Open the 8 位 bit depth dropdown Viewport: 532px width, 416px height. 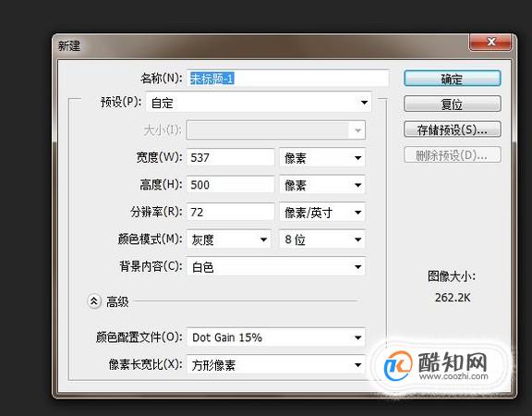coord(322,239)
